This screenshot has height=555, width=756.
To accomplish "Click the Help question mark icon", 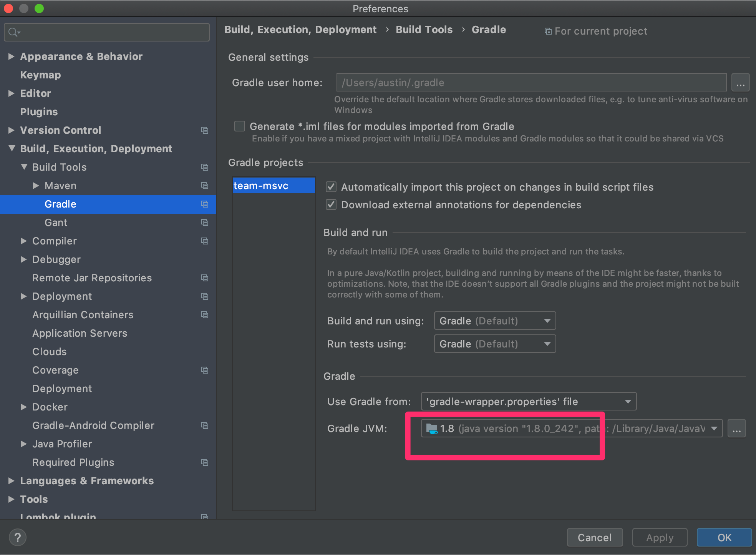I will click(17, 537).
